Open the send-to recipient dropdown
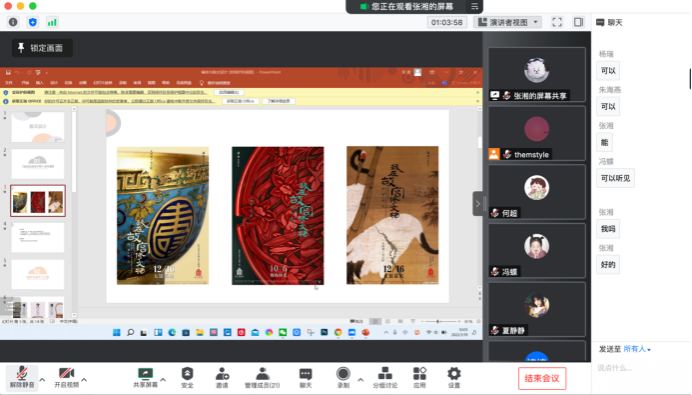 [637, 349]
